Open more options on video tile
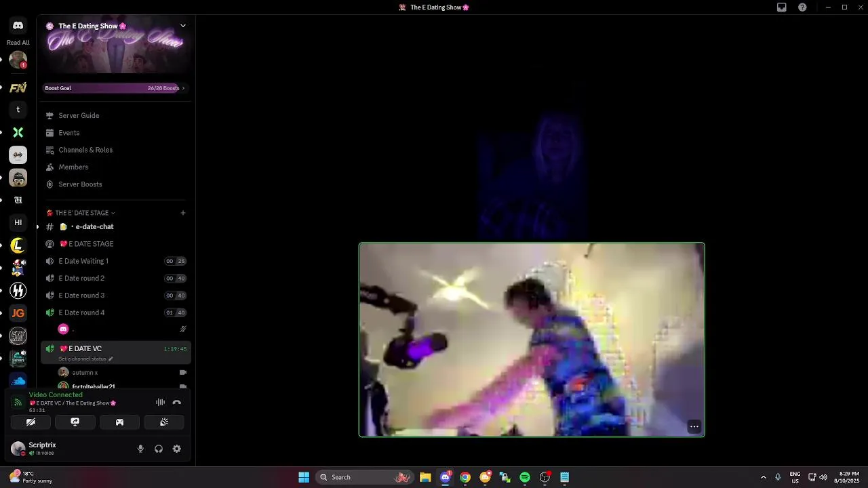 pos(694,426)
